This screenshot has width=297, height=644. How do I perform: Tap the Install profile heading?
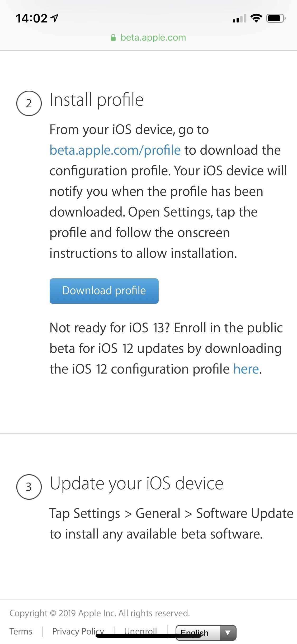coord(96,99)
